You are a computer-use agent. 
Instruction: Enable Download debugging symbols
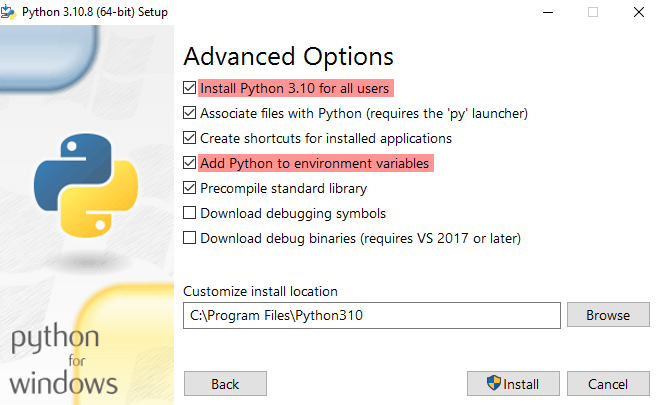190,213
